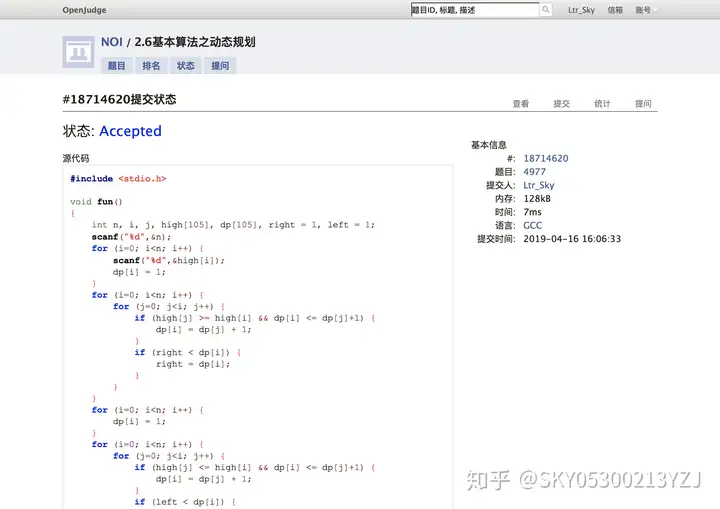
Task: Open submission number 18714620 link
Action: [546, 158]
